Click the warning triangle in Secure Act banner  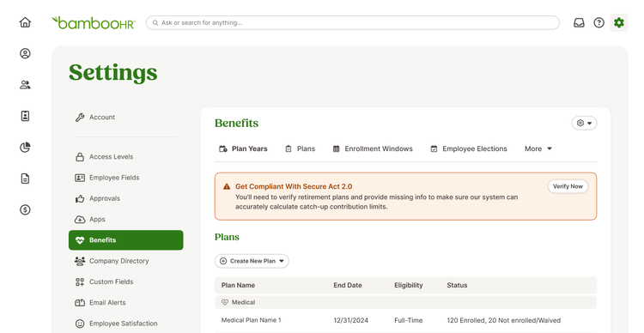pos(227,186)
